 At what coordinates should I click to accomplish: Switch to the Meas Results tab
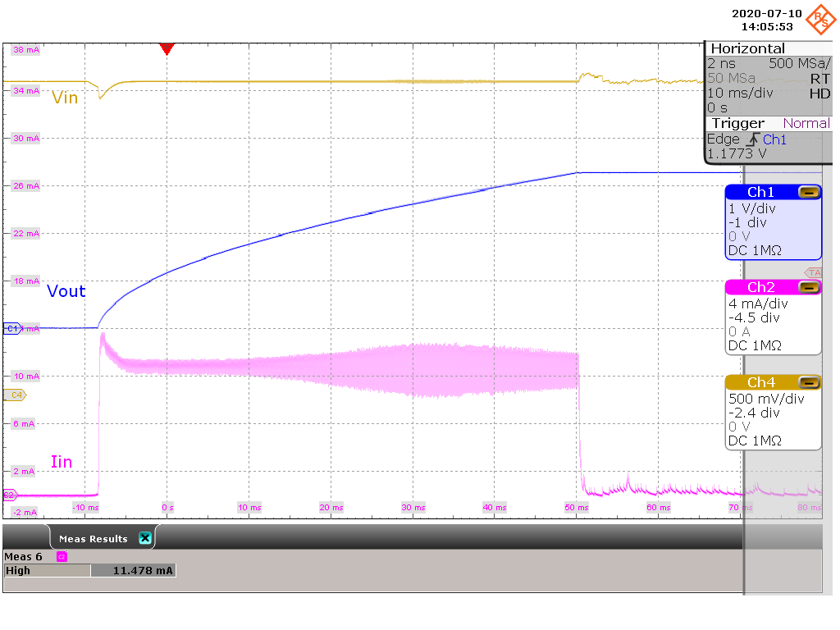pyautogui.click(x=93, y=538)
